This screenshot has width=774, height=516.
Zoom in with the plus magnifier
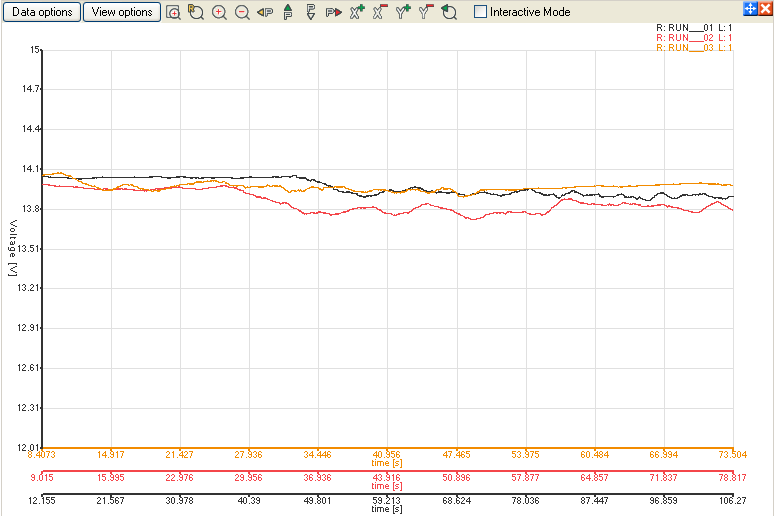[x=219, y=13]
